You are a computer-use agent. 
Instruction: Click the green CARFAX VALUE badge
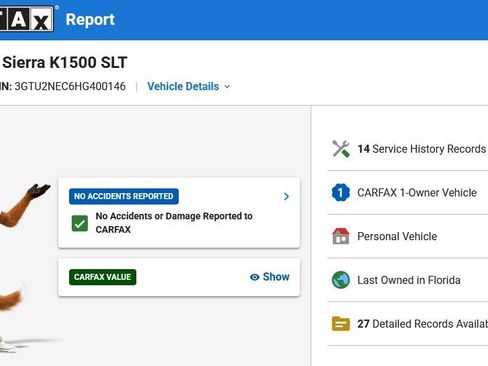[103, 277]
